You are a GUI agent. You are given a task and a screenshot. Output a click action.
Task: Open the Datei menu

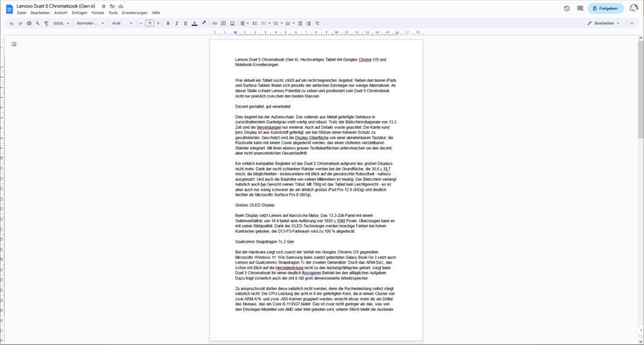tap(21, 13)
